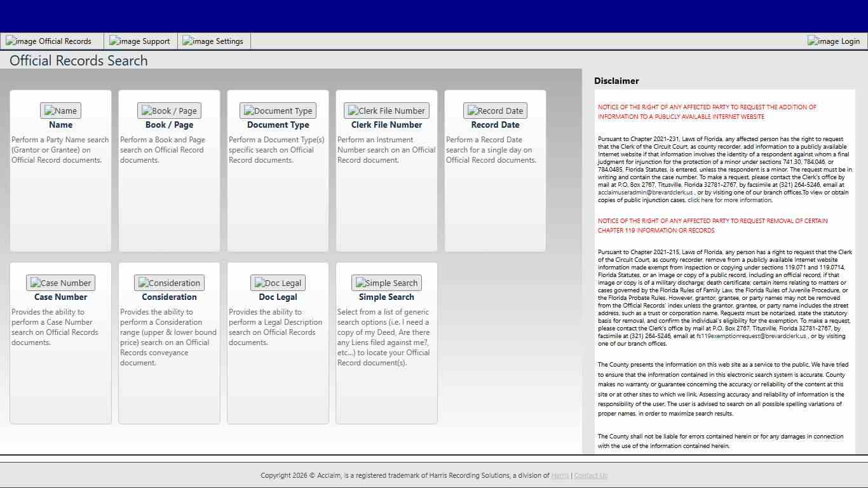
Task: Open the Case Number search icon
Action: point(60,283)
